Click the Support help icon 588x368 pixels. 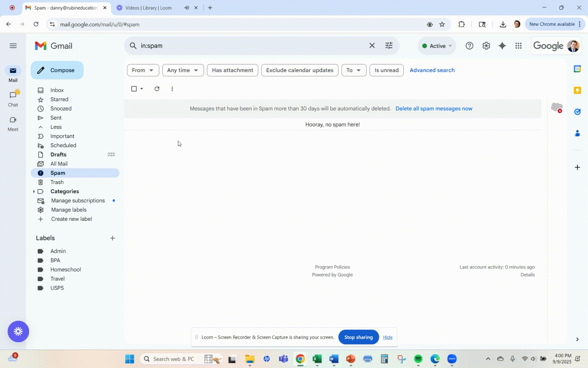pyautogui.click(x=469, y=46)
